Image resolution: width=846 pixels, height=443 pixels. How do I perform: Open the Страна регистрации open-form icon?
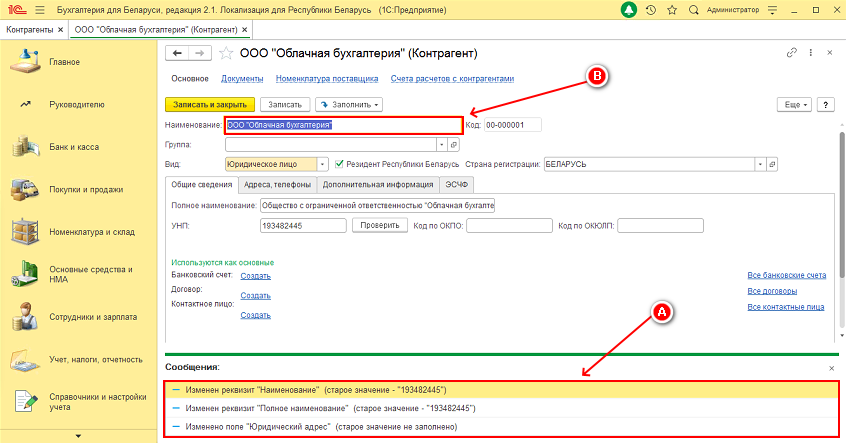[x=772, y=164]
